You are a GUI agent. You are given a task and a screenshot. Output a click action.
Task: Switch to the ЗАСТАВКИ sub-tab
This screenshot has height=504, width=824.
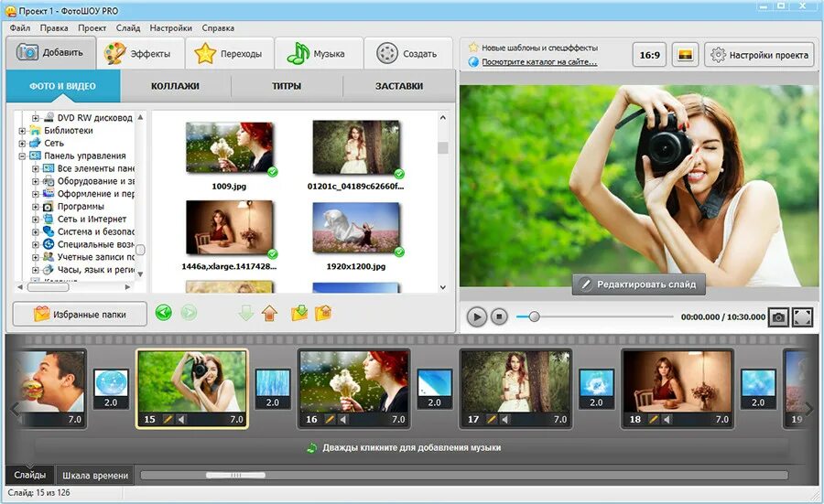click(x=399, y=86)
